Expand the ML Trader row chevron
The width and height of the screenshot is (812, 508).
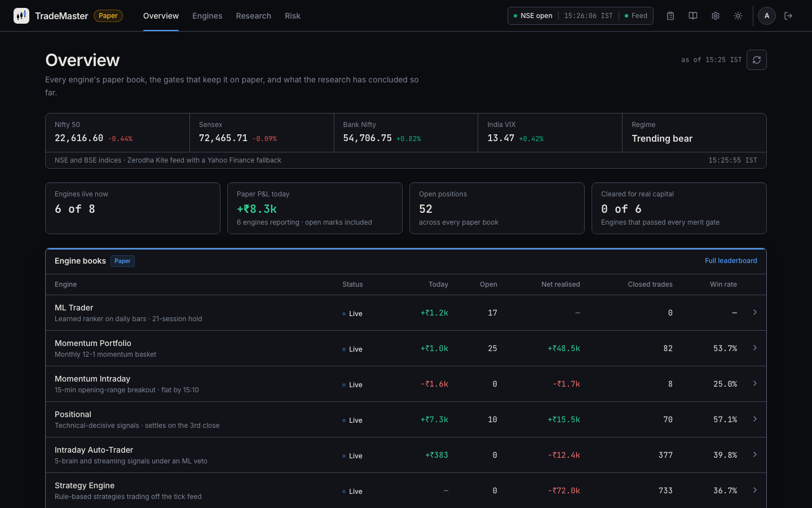[754, 312]
